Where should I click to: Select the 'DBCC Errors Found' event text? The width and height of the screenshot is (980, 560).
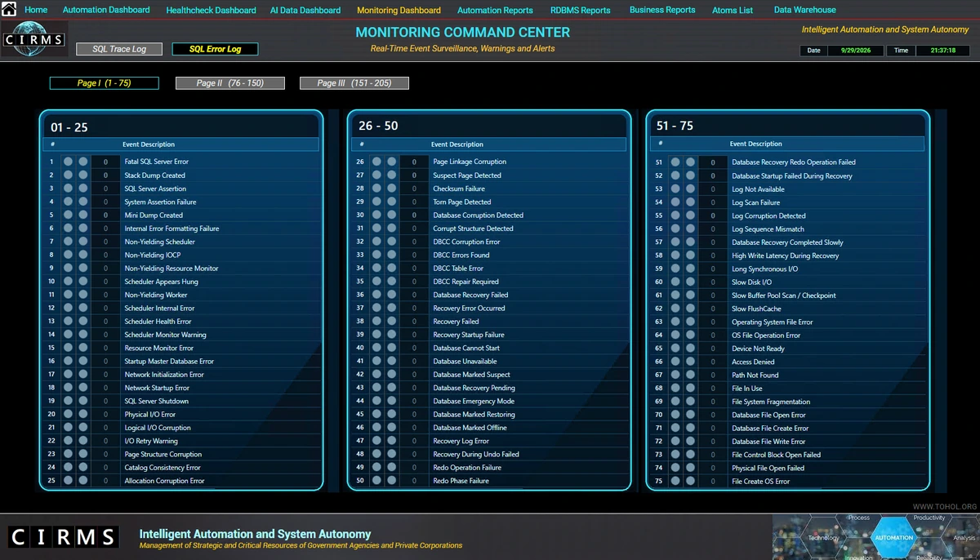click(461, 255)
